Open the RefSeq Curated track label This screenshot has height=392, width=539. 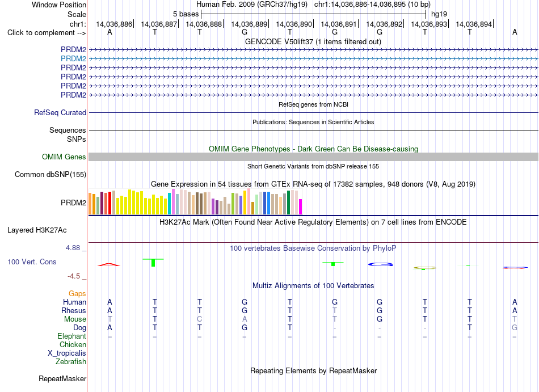60,113
